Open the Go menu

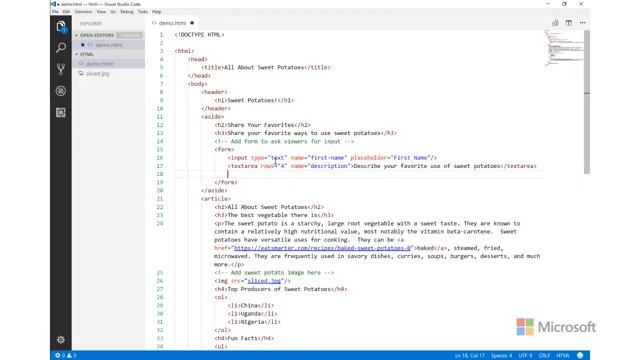pos(113,12)
